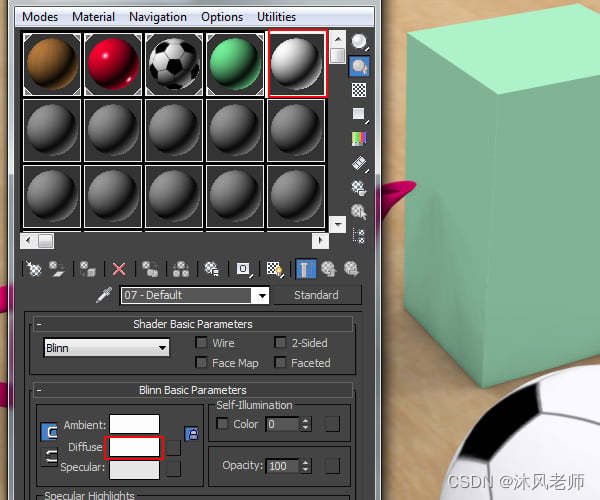The height and width of the screenshot is (500, 600).
Task: Click the Opacity value input field
Action: 283,466
